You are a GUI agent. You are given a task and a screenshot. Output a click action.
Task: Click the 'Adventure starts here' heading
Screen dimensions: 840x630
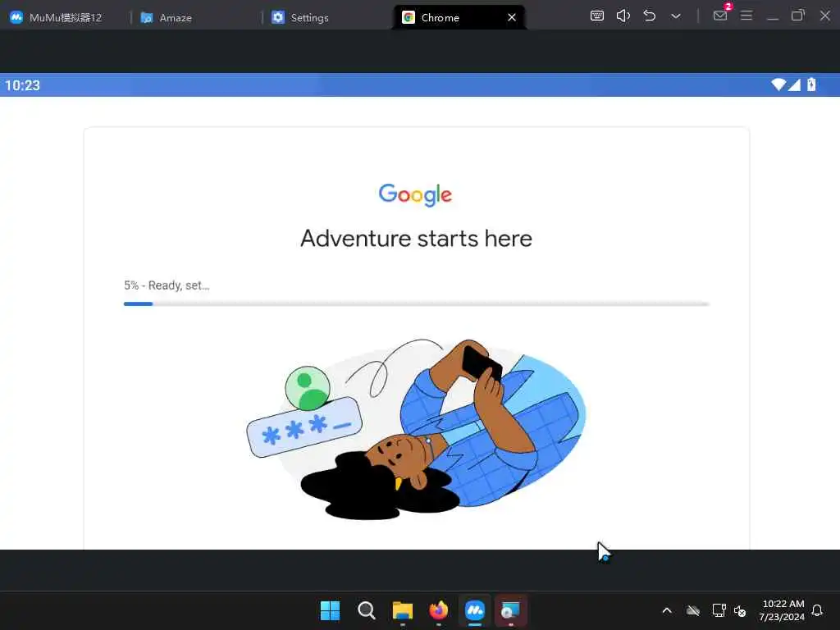coord(416,239)
